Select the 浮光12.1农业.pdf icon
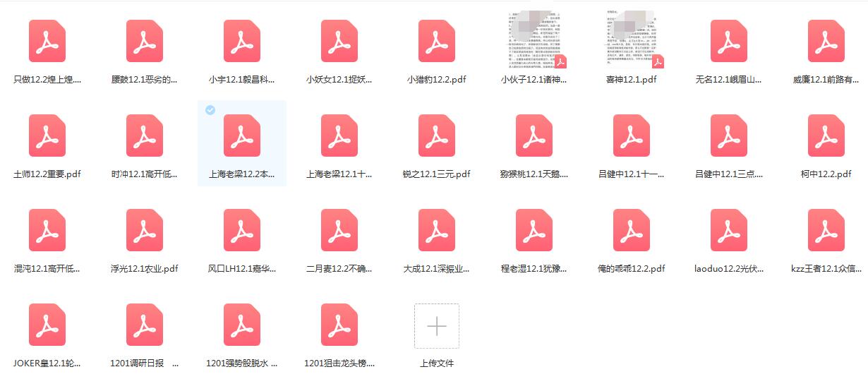Viewport: 868px width, 379px height. click(x=145, y=230)
